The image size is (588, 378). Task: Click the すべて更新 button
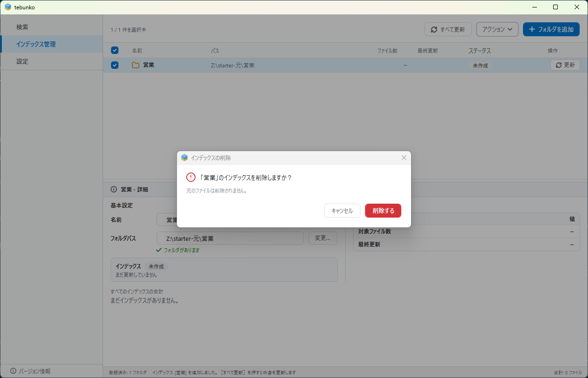click(x=448, y=29)
